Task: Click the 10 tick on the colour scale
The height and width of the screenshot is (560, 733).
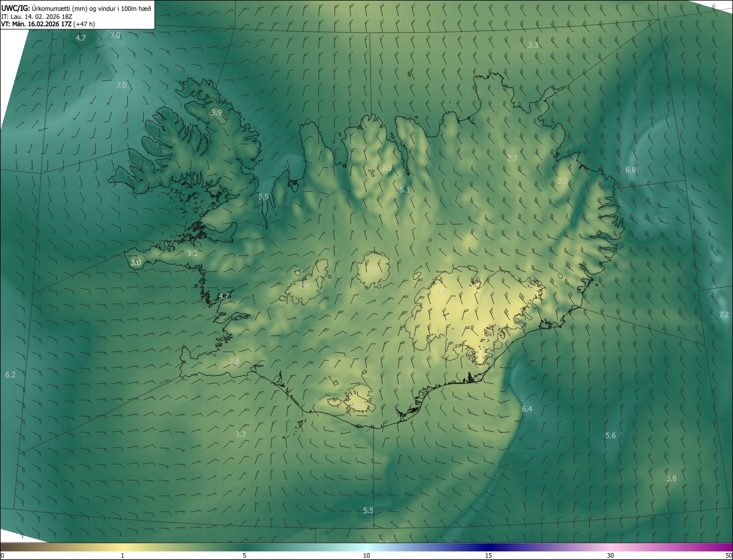Action: coord(366,555)
